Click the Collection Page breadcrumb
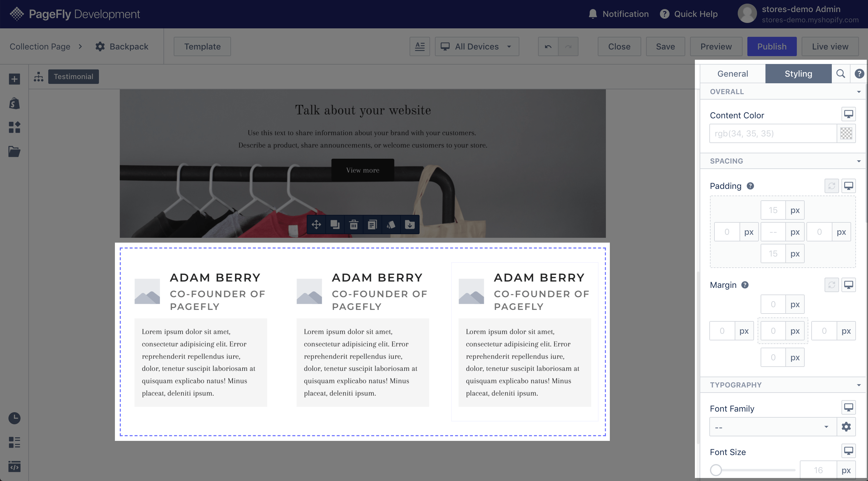This screenshot has height=481, width=868. (x=40, y=46)
